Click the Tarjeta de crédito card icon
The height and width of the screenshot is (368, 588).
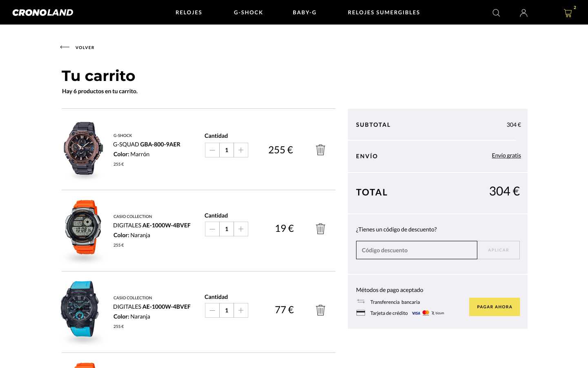(x=361, y=313)
